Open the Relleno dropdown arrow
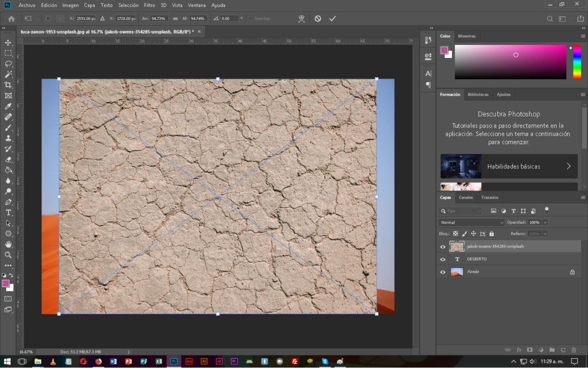Viewport: 588px width, 368px height. [546, 234]
